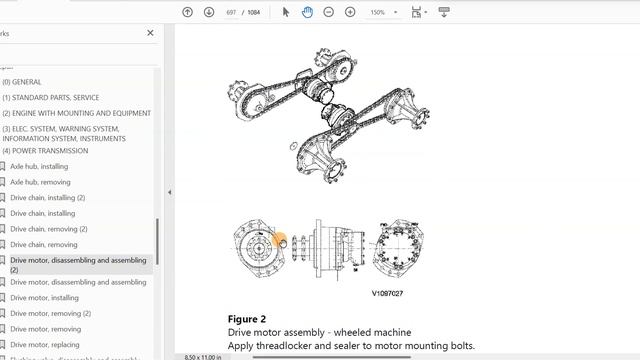Open bookmark (4) POWER TRANSMISSION

click(x=45, y=151)
